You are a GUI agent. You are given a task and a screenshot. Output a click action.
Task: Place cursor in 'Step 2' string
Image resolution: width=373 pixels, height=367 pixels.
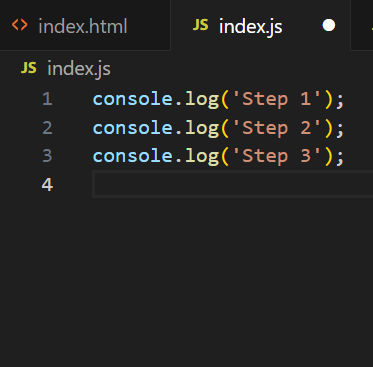[x=277, y=128]
